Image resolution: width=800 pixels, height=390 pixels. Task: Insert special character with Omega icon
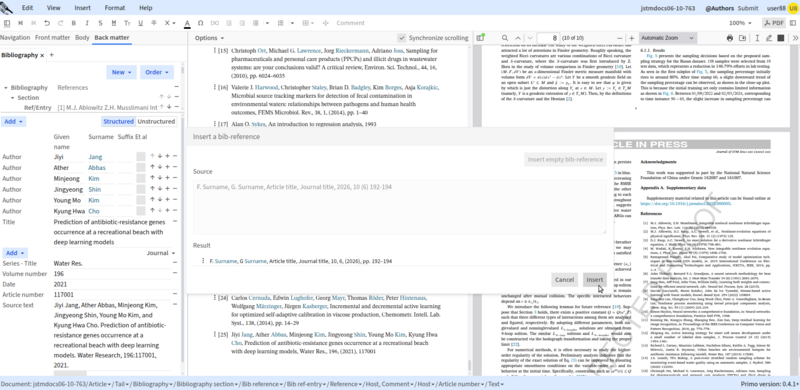pyautogui.click(x=201, y=23)
